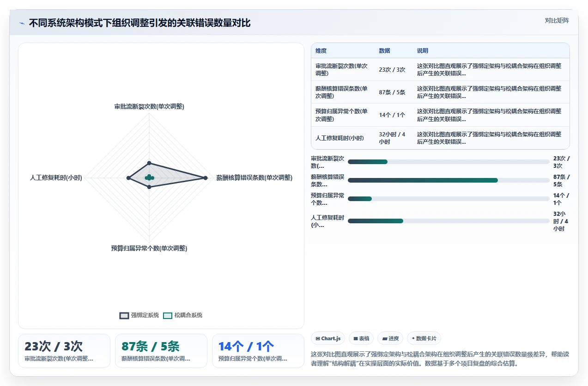Viewport: 588px width, 386px height.
Task: Click radar point on 薪酬核算错误条数 axis
Action: [206, 178]
